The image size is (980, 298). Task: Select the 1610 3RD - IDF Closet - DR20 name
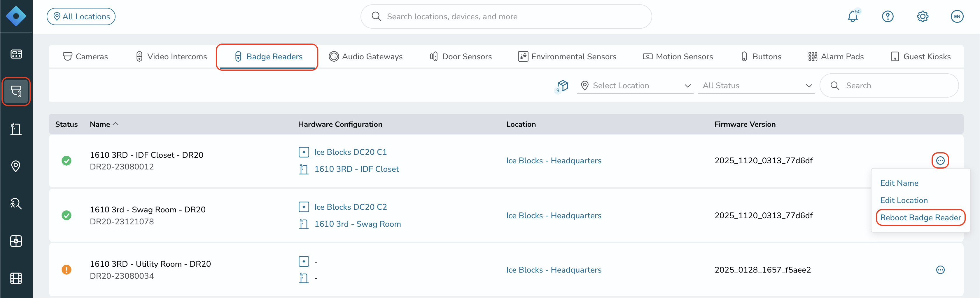(x=146, y=155)
